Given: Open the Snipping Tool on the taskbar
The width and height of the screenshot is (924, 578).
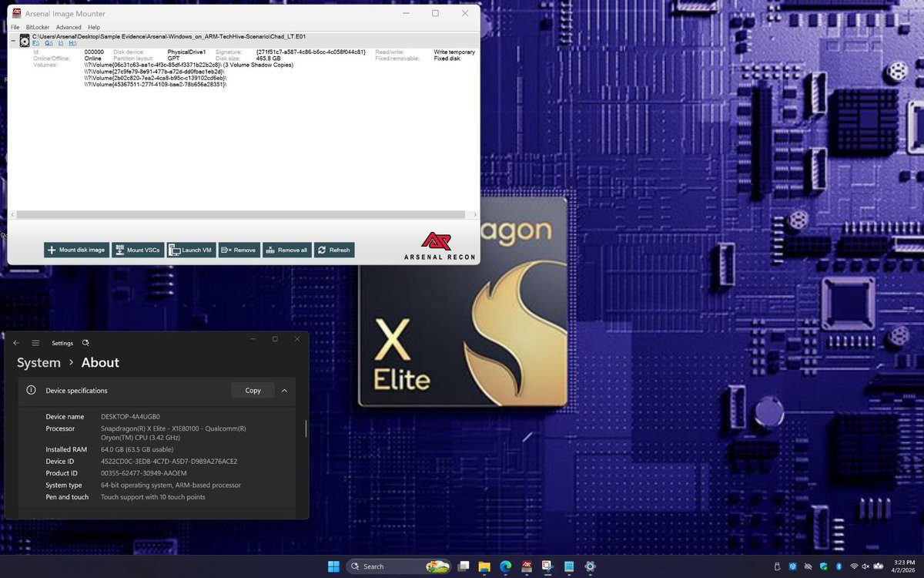Looking at the screenshot, I should pyautogui.click(x=547, y=566).
